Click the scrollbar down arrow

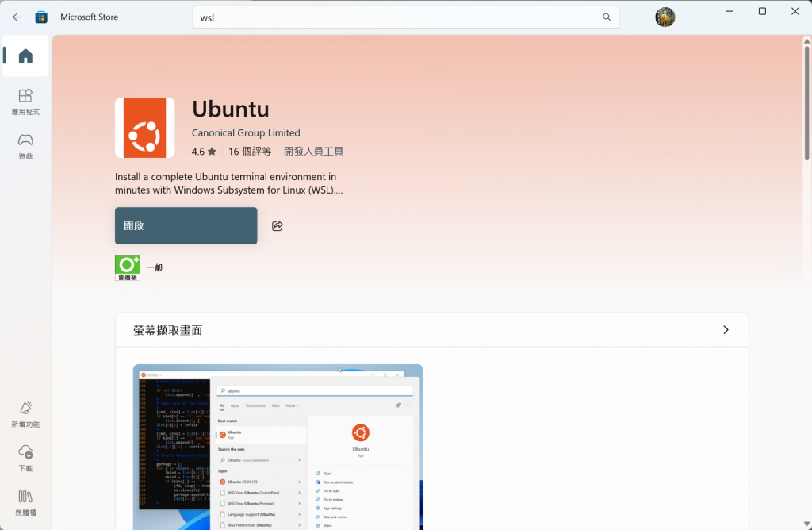point(806,524)
